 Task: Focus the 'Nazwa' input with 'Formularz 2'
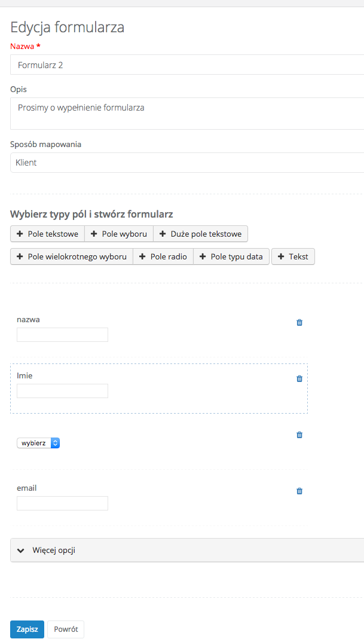pyautogui.click(x=186, y=65)
